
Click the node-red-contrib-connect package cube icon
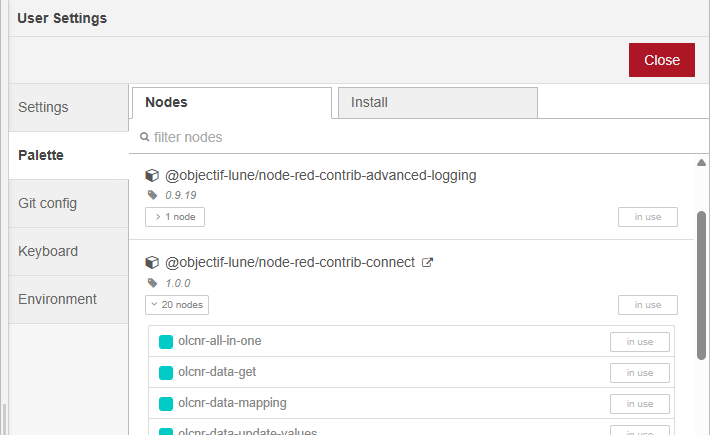[x=152, y=263]
